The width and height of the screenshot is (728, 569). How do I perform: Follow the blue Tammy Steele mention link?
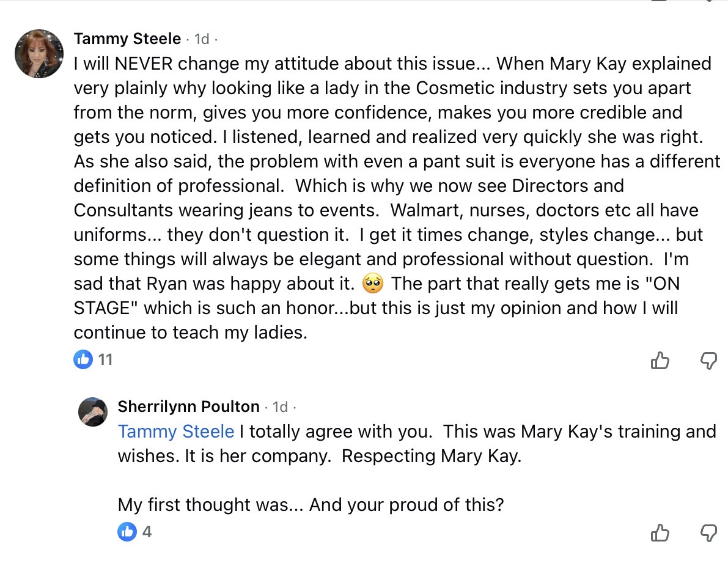(176, 431)
